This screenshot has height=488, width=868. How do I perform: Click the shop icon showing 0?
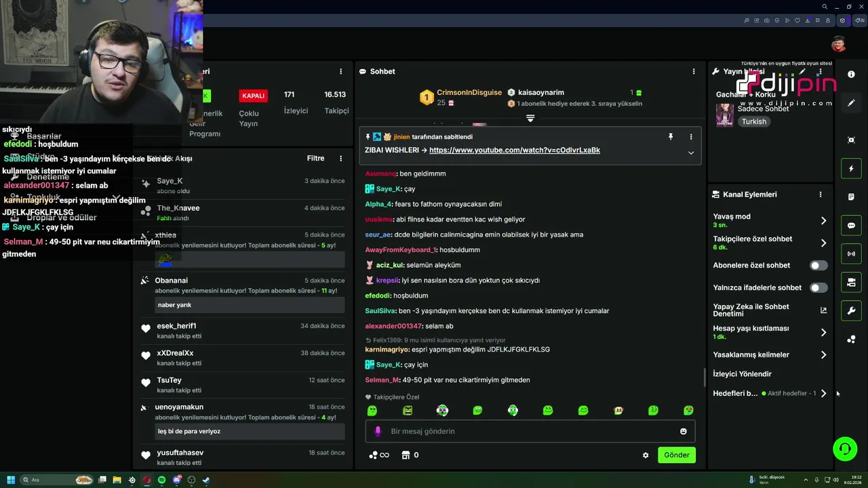(x=410, y=455)
